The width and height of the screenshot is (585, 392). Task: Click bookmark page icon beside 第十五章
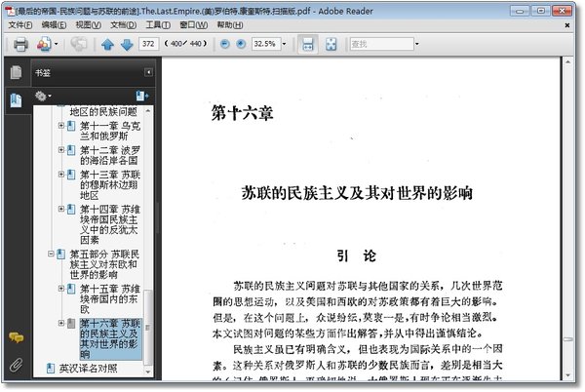(x=71, y=289)
